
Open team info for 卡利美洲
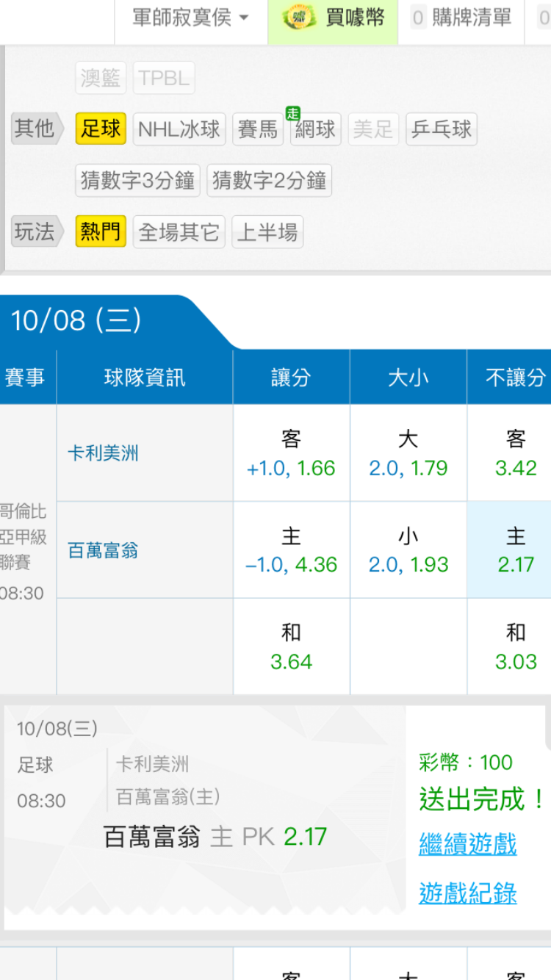point(103,453)
